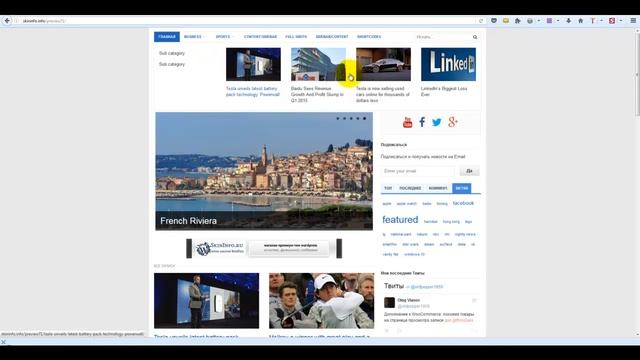Click the featured tag

click(x=400, y=220)
